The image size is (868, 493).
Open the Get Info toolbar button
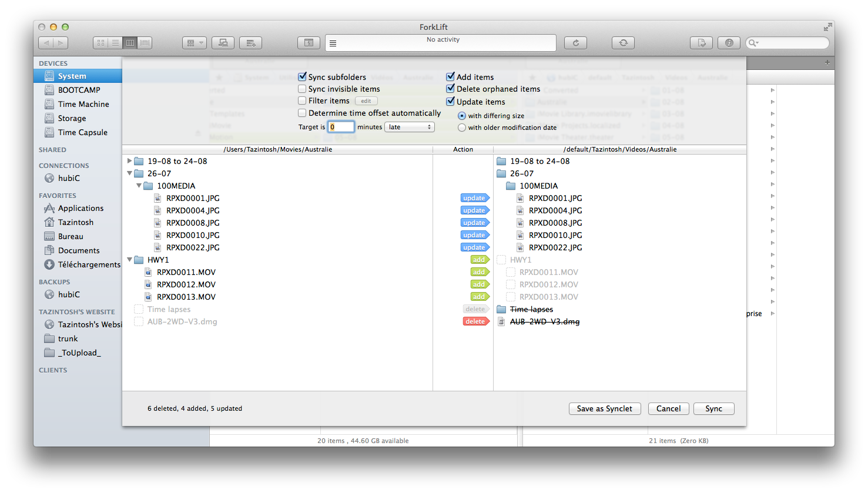point(729,43)
